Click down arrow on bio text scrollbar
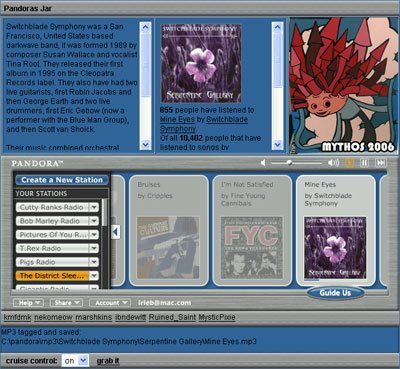This screenshot has width=400, height=369. 145,145
